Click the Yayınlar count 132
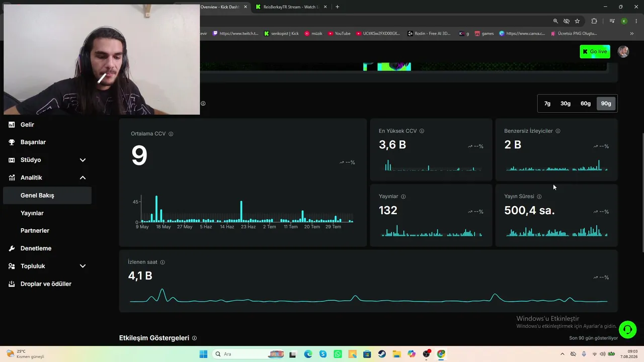Viewport: 644px width, 362px height. click(388, 210)
